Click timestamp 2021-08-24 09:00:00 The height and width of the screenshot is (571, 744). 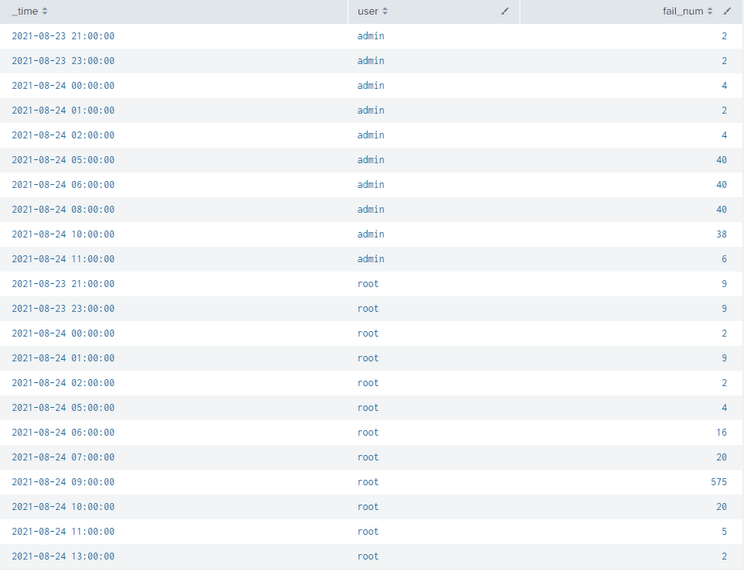(x=63, y=482)
